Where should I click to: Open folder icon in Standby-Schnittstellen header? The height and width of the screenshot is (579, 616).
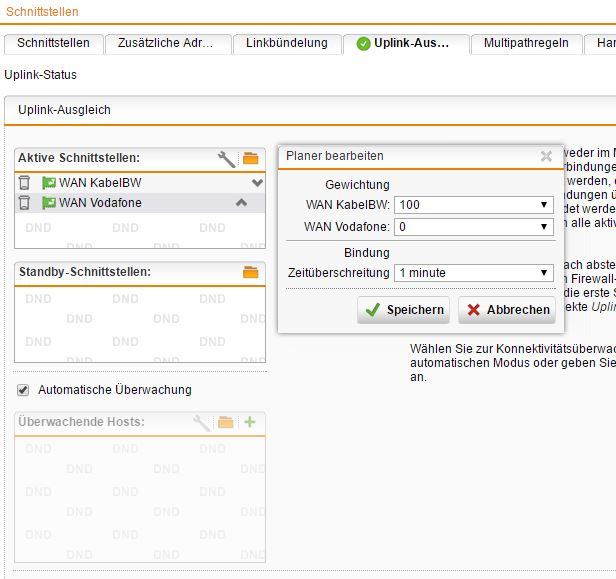click(251, 272)
